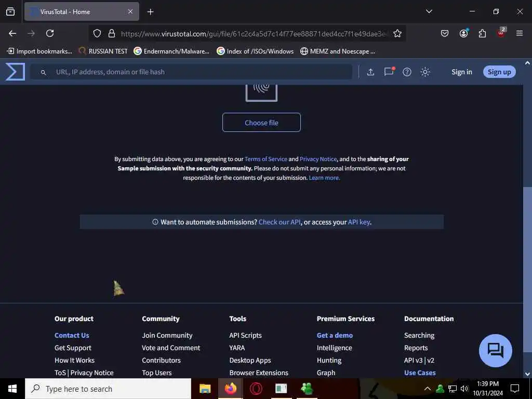Viewport: 532px width, 399px height.
Task: Click the Sign up button
Action: point(499,72)
